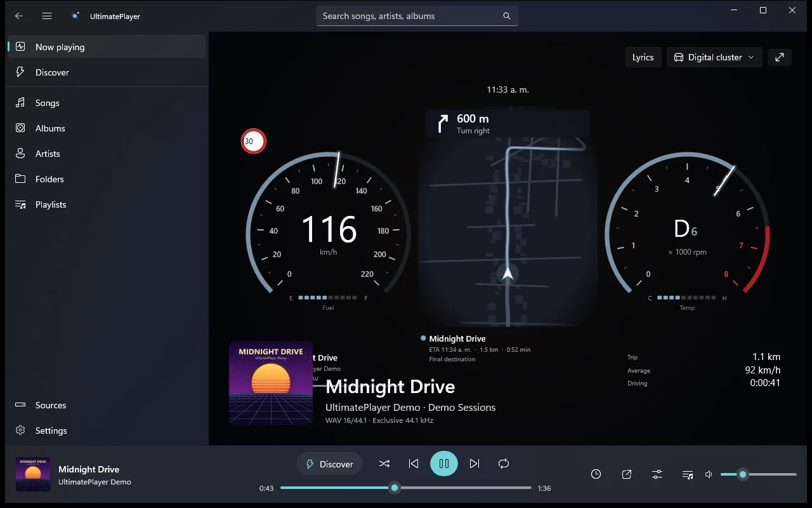The width and height of the screenshot is (812, 508).
Task: Click the UltimatePlayer app logo icon
Action: [x=75, y=16]
